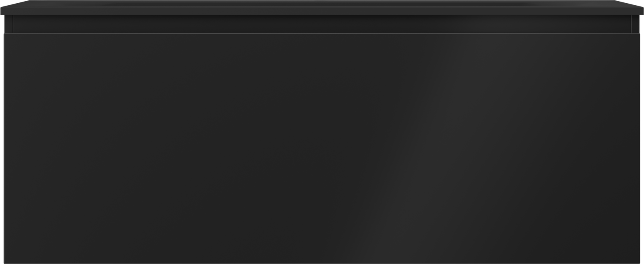Click the recessed handle gap above the drawer
644x264 pixels.
click(322, 24)
